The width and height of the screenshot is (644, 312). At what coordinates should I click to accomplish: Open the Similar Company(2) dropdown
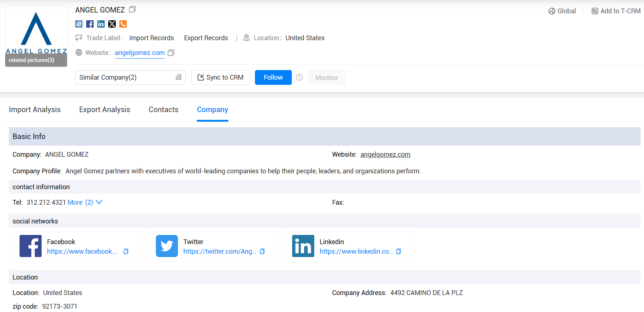(x=130, y=77)
